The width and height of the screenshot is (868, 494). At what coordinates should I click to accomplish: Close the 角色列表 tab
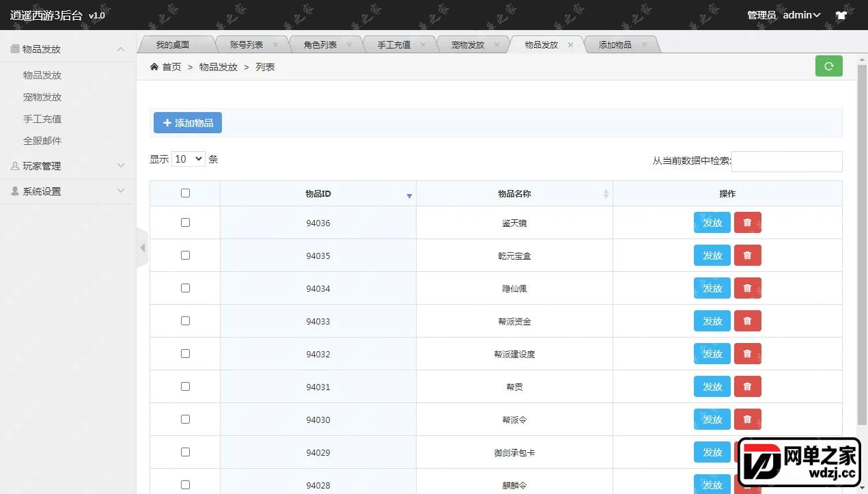click(349, 44)
